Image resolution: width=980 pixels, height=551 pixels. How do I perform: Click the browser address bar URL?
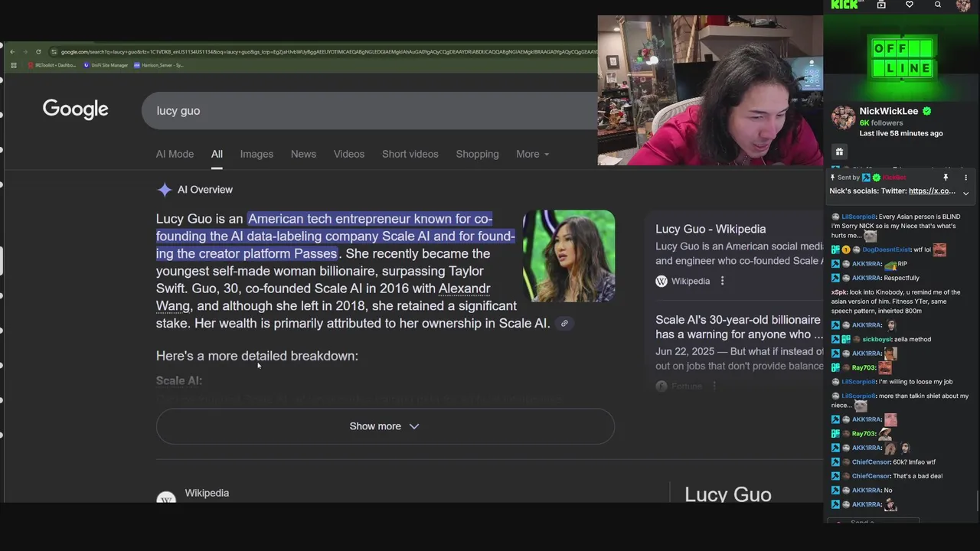tap(329, 52)
